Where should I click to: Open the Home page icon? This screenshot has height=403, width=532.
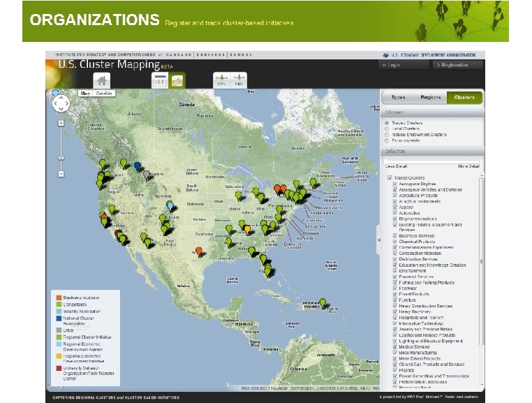102,81
